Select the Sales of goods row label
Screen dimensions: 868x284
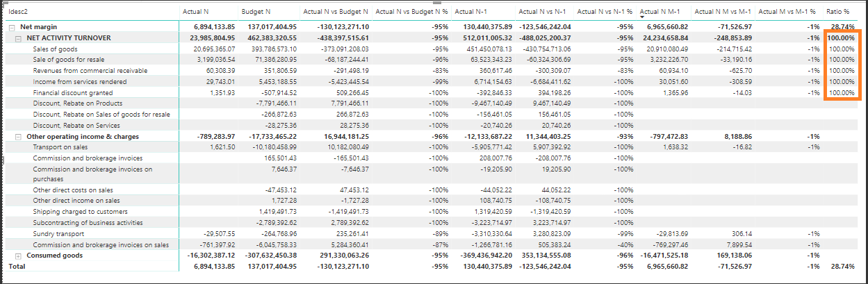coord(55,49)
